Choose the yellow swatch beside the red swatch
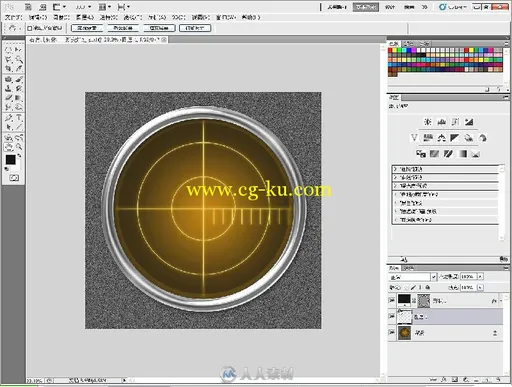 coord(395,51)
